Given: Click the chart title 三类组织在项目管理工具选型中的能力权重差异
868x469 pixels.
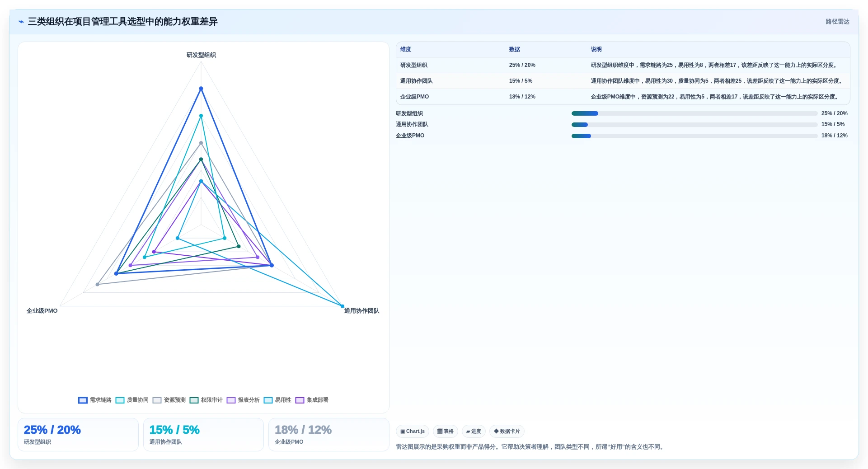Looking at the screenshot, I should (123, 22).
